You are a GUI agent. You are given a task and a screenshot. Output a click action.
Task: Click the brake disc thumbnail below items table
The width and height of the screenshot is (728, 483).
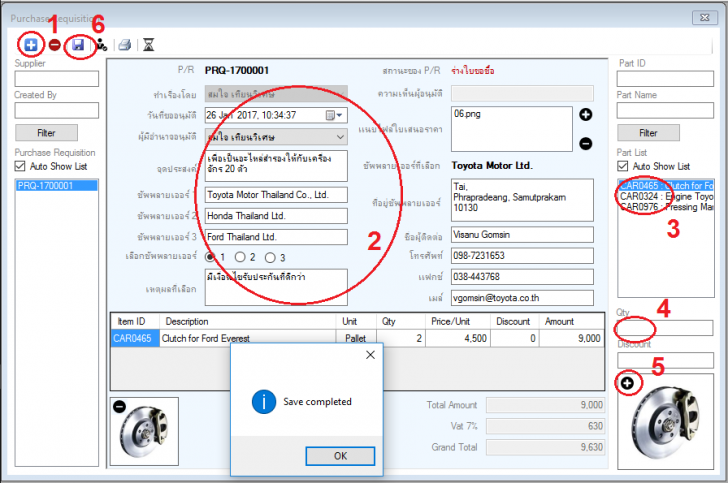(144, 431)
